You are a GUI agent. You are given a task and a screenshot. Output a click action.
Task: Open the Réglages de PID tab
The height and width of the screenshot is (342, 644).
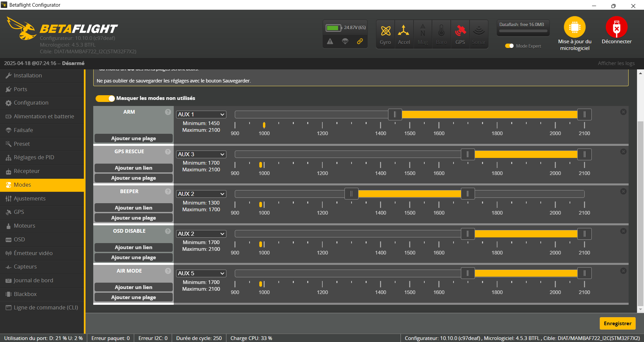tap(34, 157)
